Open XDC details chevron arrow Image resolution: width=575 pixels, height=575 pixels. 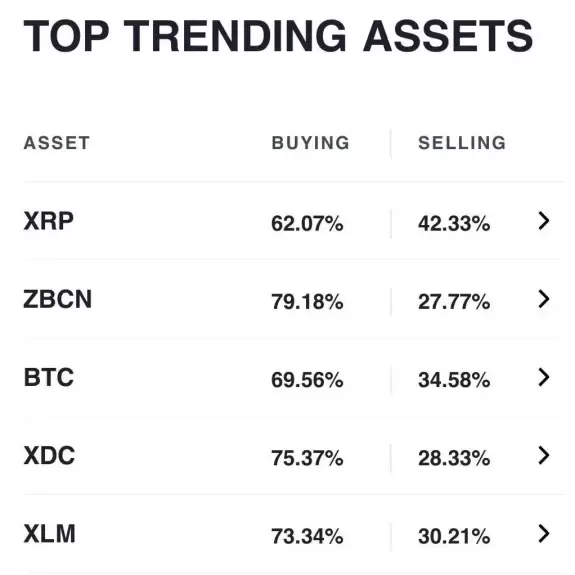(x=544, y=455)
